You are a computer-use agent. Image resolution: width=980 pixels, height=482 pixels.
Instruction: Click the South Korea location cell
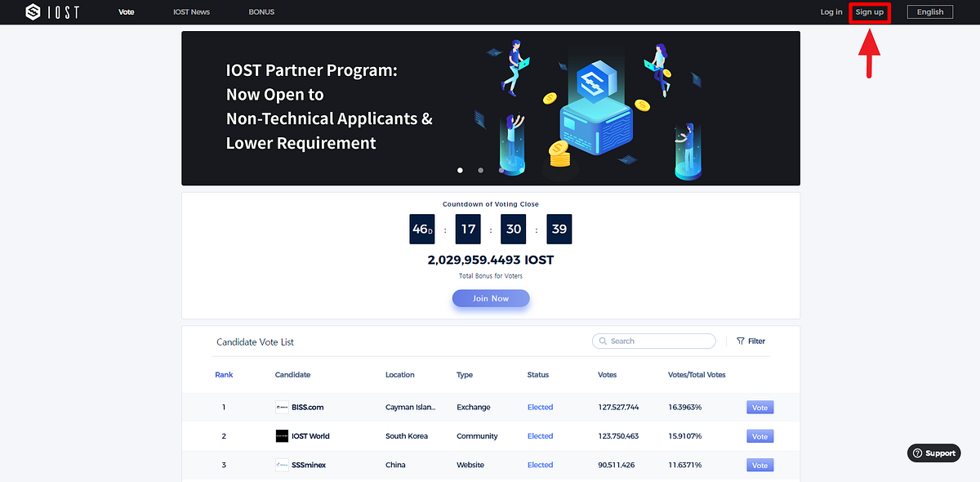(407, 436)
